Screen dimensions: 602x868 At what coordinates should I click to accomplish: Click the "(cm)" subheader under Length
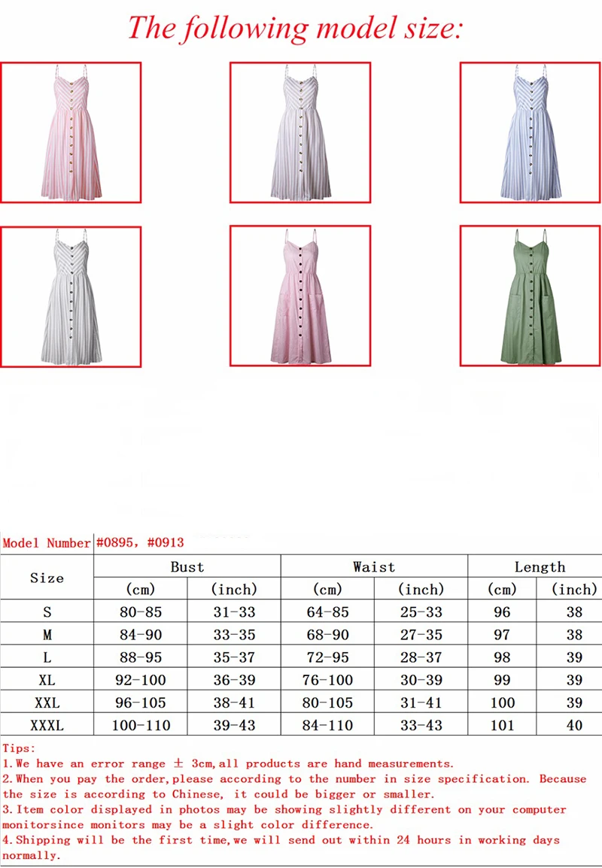tap(502, 589)
